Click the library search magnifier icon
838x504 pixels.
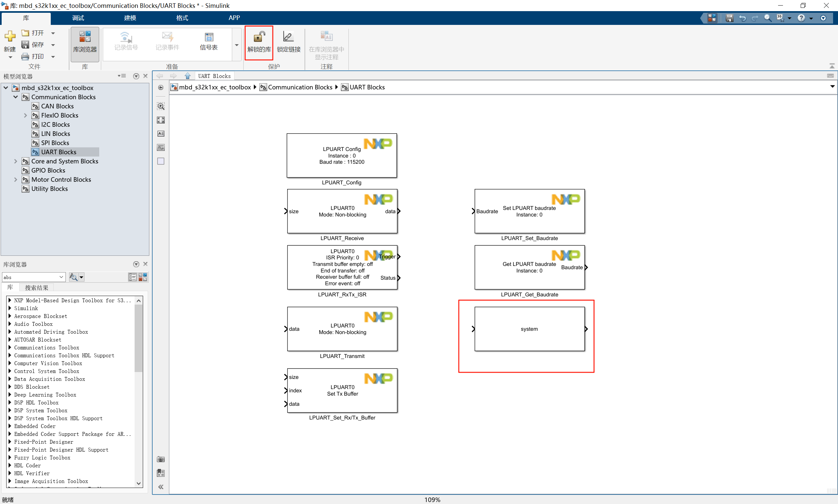73,277
